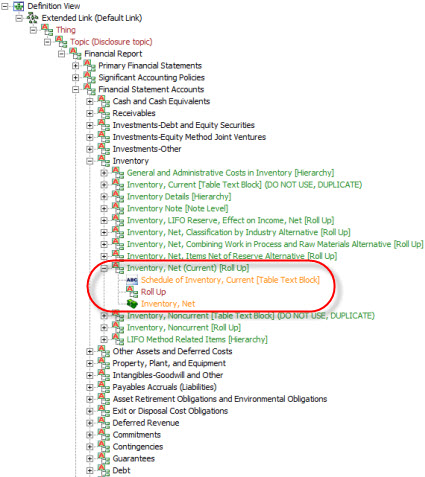The image size is (425, 477).
Task: Click the Definition View root icon
Action: (x=18, y=6)
